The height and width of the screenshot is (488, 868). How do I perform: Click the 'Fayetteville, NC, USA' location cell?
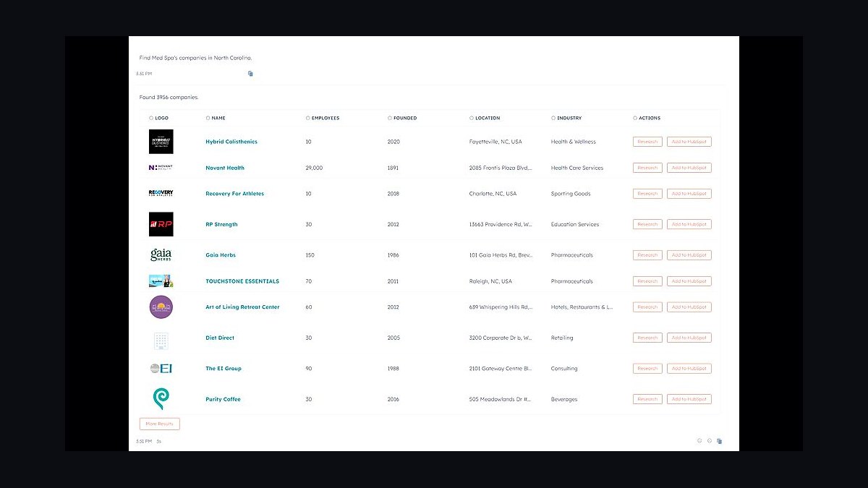click(495, 142)
